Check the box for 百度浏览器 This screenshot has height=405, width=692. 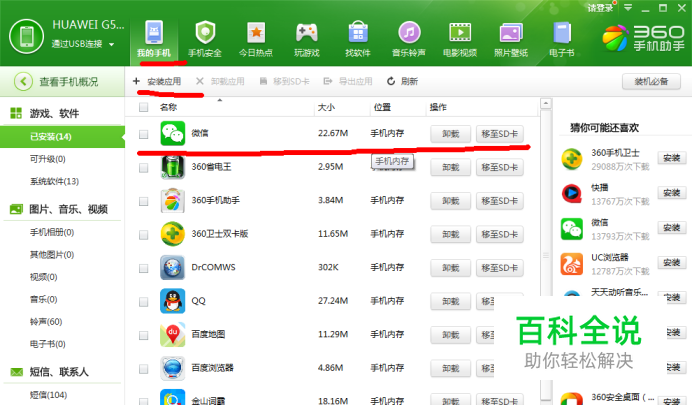[x=143, y=369]
